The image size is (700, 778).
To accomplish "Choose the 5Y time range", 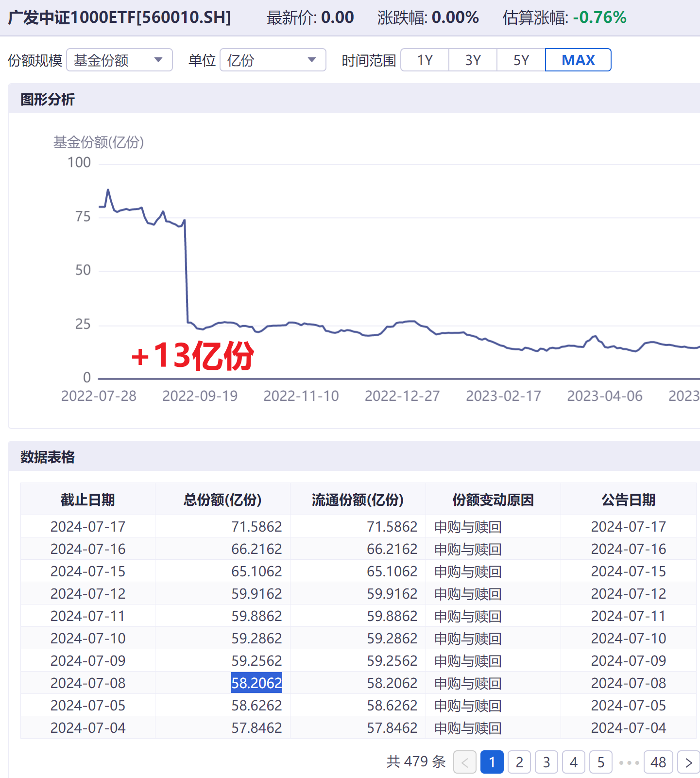I will (x=521, y=60).
